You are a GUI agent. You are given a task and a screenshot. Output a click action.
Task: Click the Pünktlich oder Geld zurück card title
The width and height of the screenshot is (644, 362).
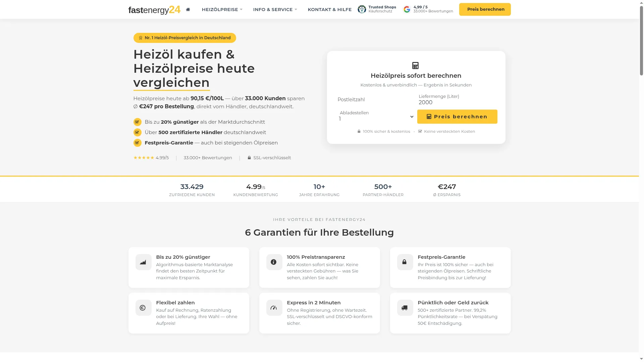click(453, 303)
